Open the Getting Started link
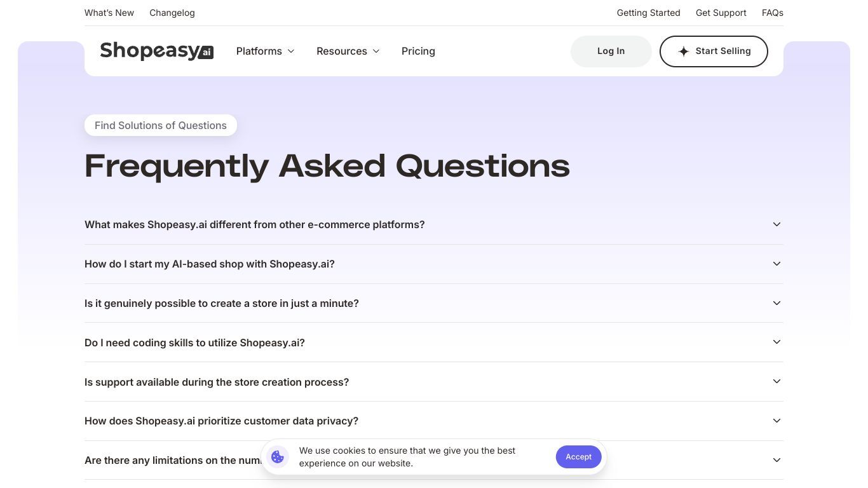This screenshot has width=868, height=488. point(648,13)
